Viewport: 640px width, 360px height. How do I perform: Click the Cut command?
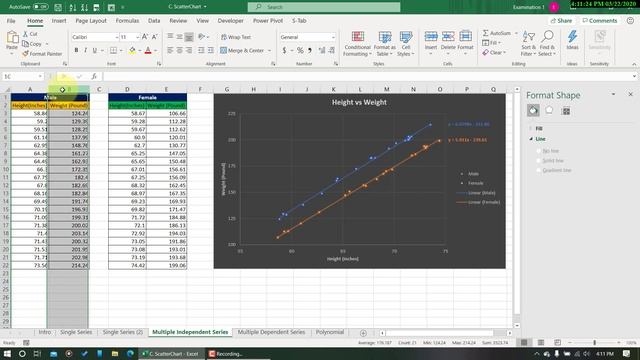coord(30,34)
